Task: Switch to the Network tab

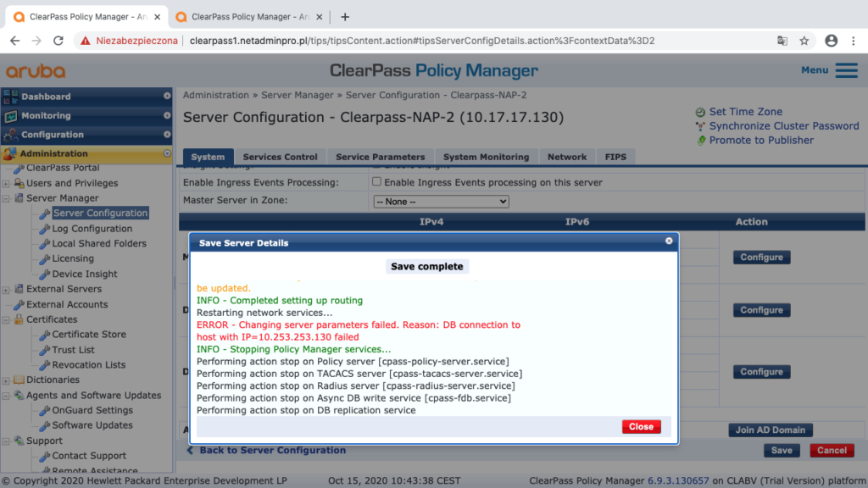Action: (567, 157)
